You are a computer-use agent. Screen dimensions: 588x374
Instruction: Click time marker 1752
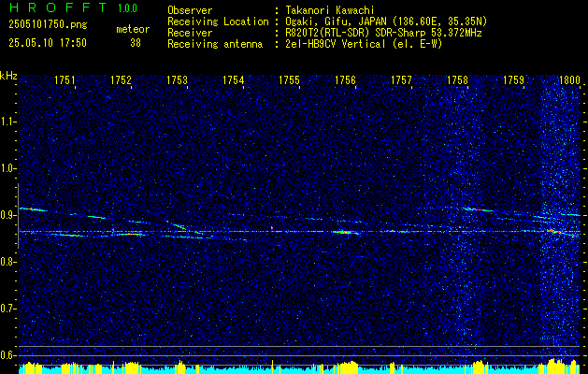[122, 79]
